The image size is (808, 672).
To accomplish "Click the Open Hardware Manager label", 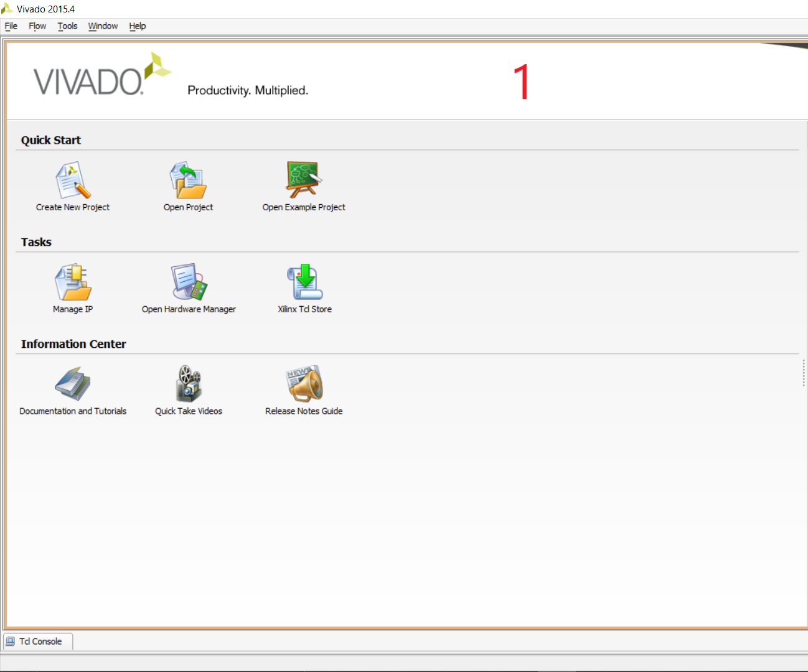I will (189, 309).
